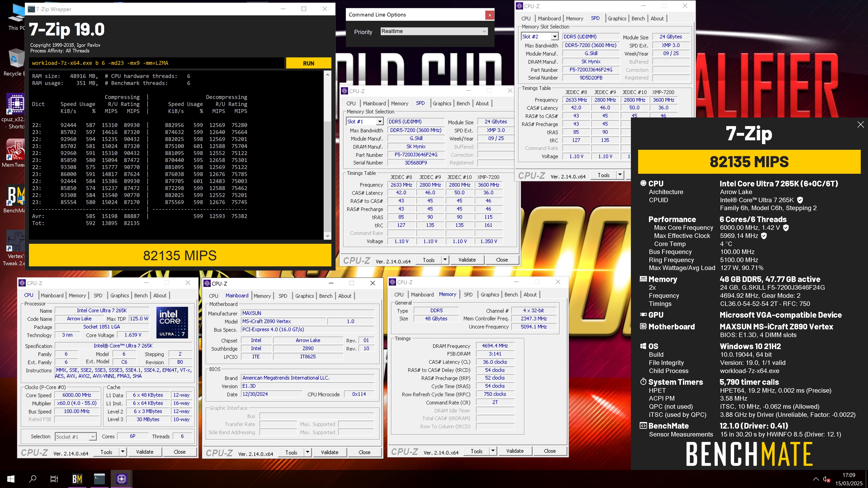Open Bench tab in CPU-Z Mainboard window
The height and width of the screenshot is (488, 868).
(325, 296)
